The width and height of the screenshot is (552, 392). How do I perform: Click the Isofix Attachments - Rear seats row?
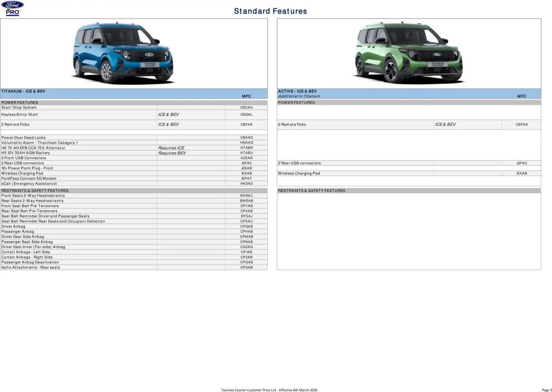31,267
